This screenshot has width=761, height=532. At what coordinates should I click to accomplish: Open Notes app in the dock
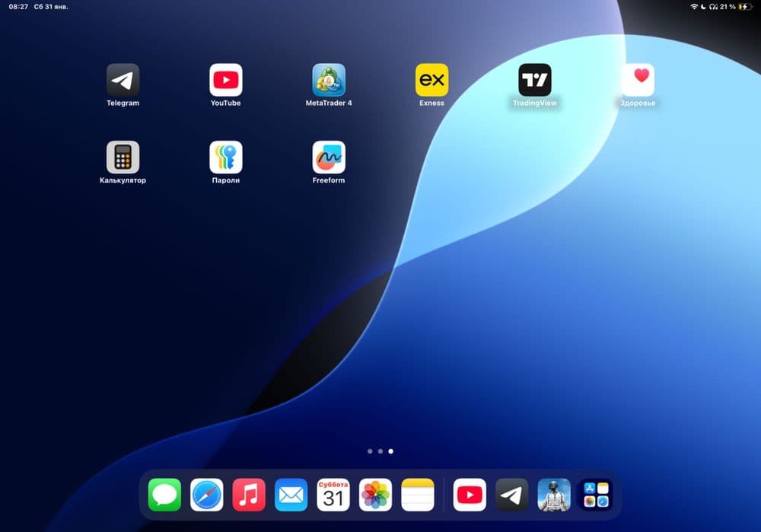pyautogui.click(x=417, y=495)
